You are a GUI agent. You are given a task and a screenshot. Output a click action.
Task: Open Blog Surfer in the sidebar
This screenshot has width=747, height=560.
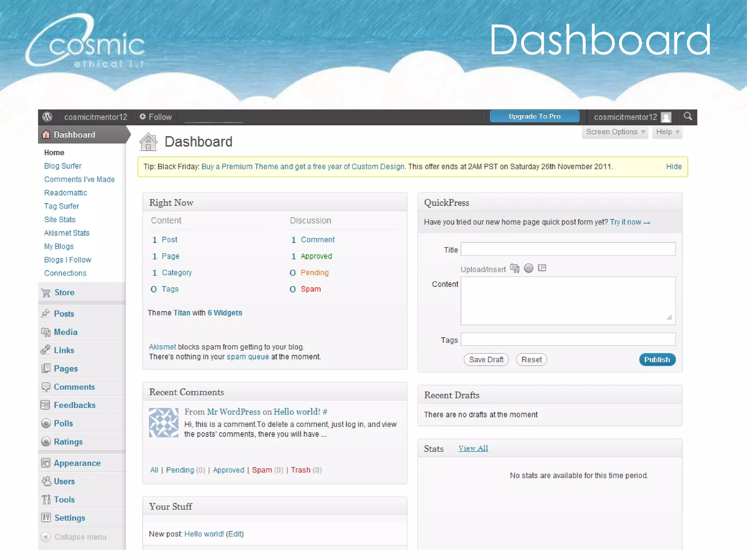(x=63, y=166)
